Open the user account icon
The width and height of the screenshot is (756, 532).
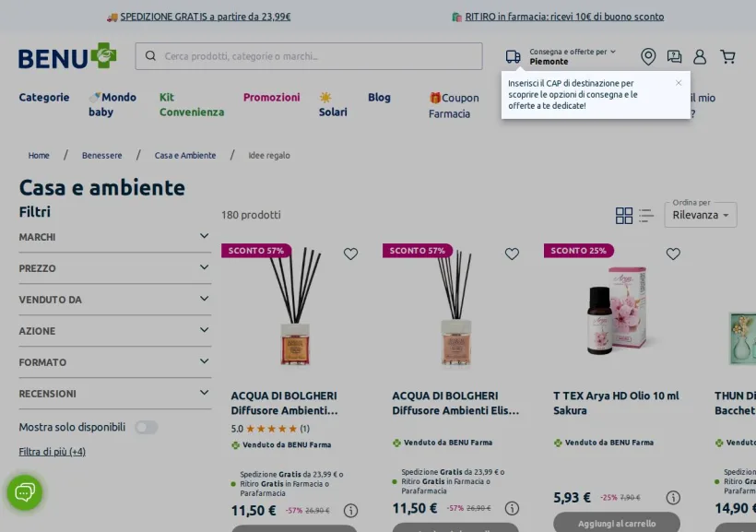click(700, 56)
